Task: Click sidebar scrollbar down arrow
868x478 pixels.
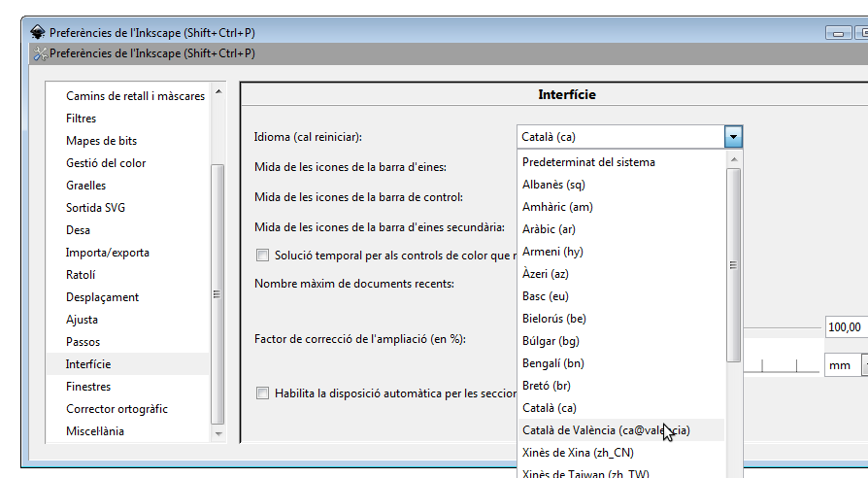Action: (218, 434)
